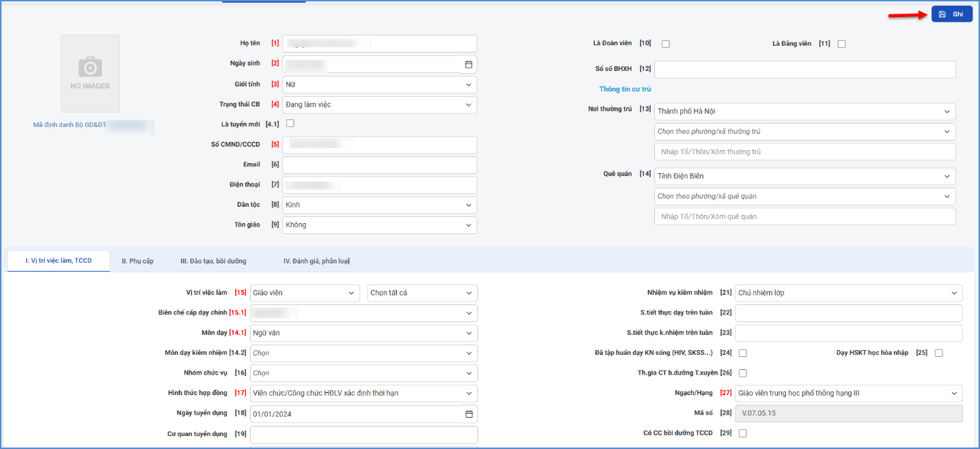Open the Dân tộc dropdown
Screen dimensions: 980x449
click(x=380, y=205)
